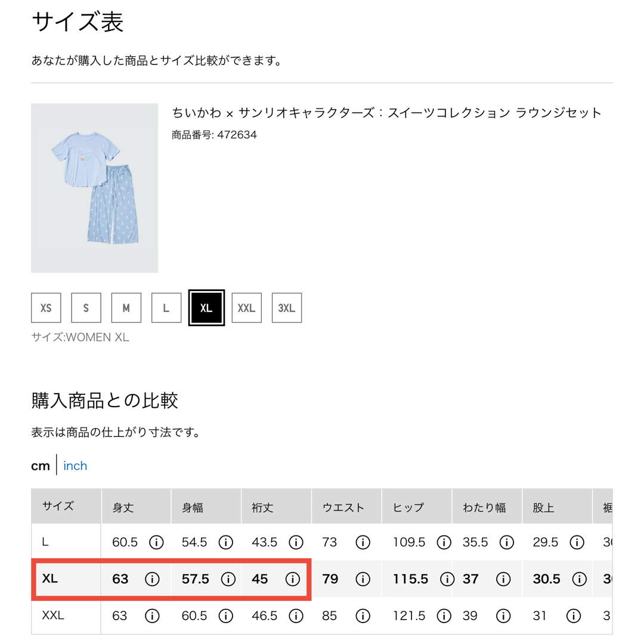Switch measurements to inch
644x644 pixels.
click(x=75, y=466)
